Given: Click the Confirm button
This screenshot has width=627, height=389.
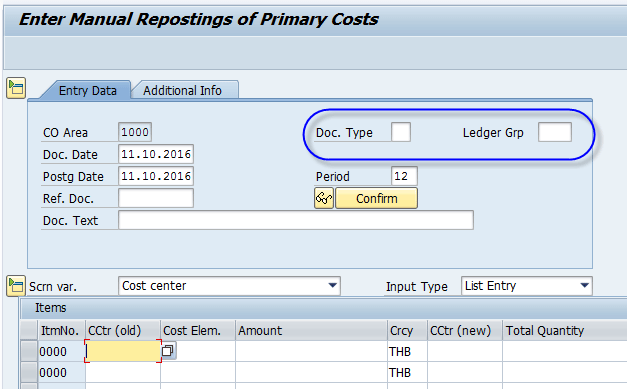Looking at the screenshot, I should coord(377,198).
